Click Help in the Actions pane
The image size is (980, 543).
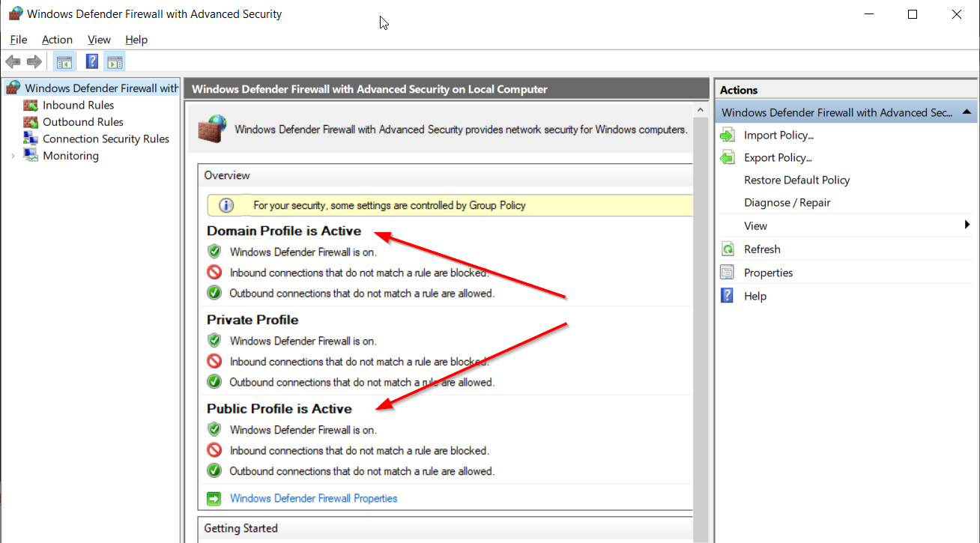[x=755, y=296]
